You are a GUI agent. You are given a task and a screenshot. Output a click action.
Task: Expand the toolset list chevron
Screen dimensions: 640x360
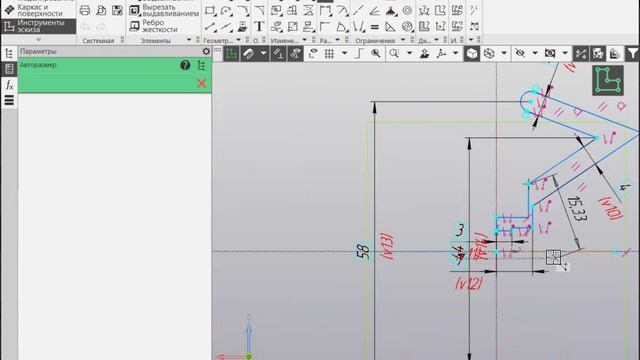click(x=38, y=40)
